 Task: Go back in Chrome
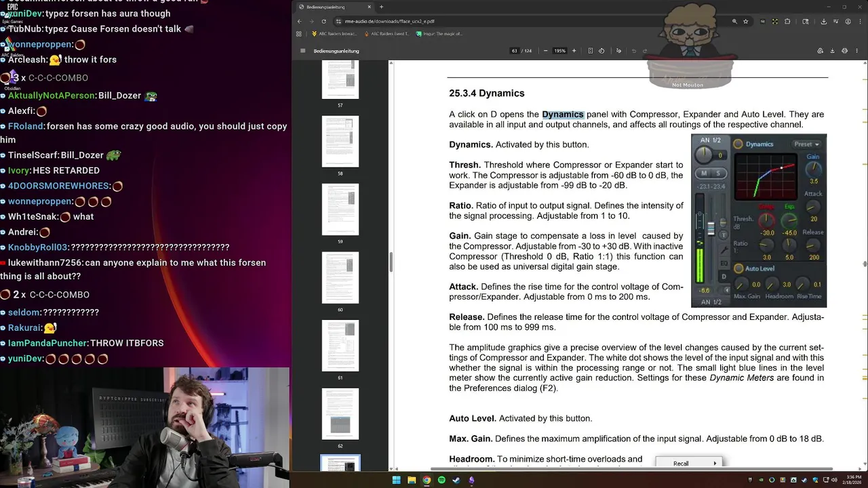[300, 22]
